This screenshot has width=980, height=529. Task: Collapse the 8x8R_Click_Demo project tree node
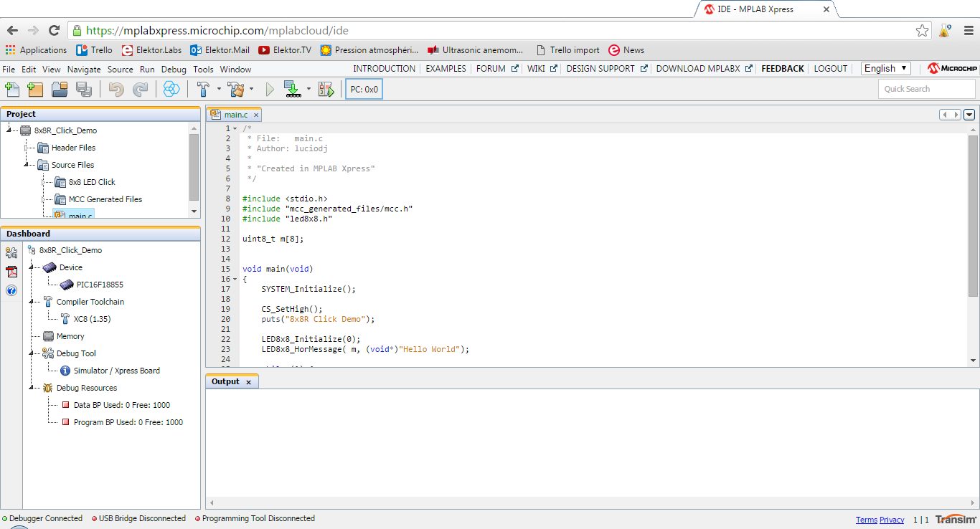pos(9,130)
